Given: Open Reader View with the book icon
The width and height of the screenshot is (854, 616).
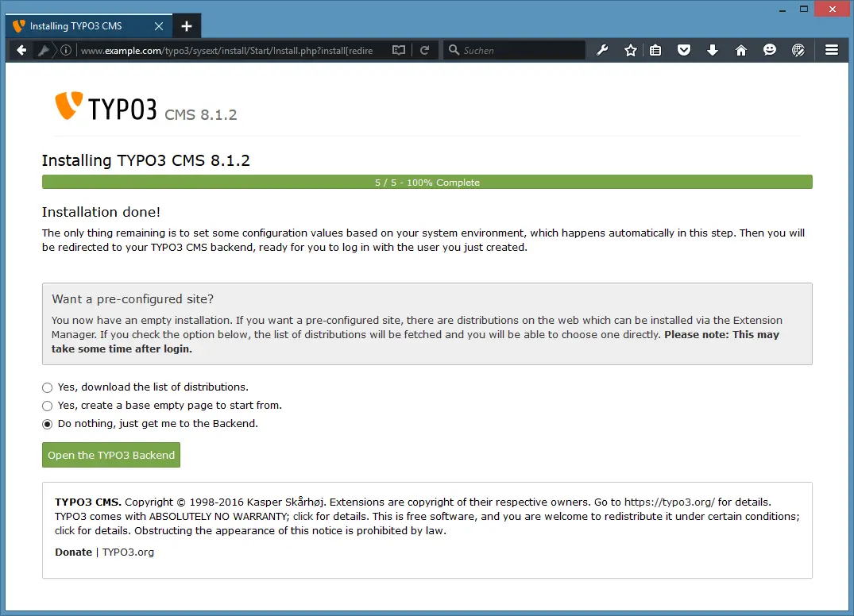Looking at the screenshot, I should pyautogui.click(x=399, y=51).
